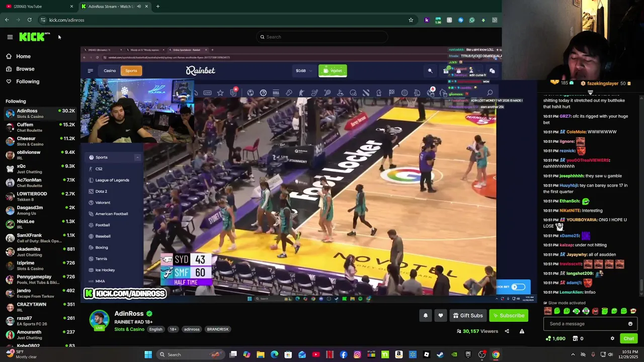Open Instagram from the taskbar
644x362 pixels.
357,354
